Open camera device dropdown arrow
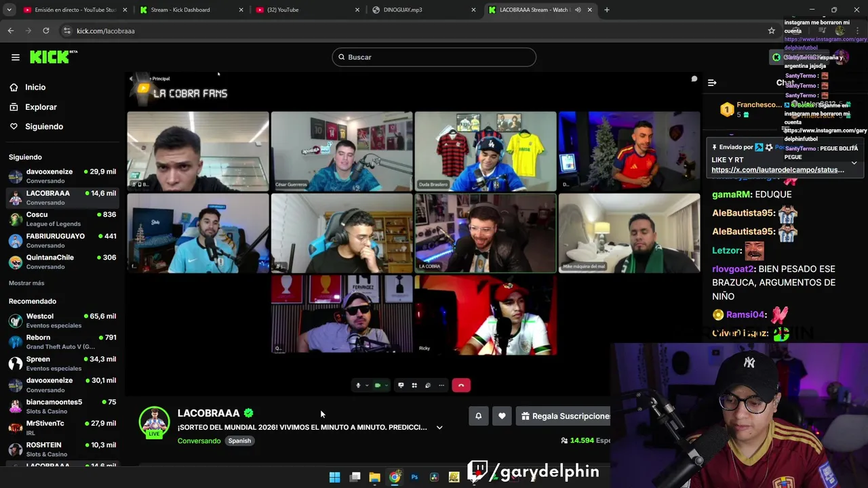 (x=387, y=386)
